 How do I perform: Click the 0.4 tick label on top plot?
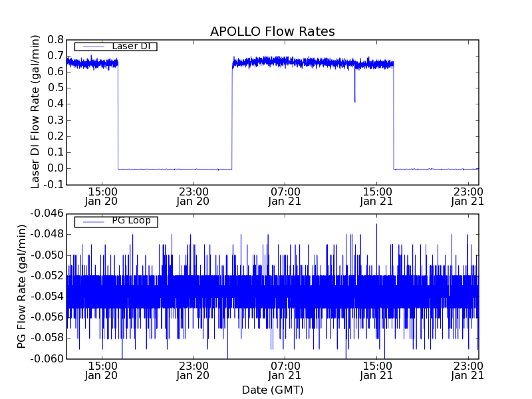[55, 104]
